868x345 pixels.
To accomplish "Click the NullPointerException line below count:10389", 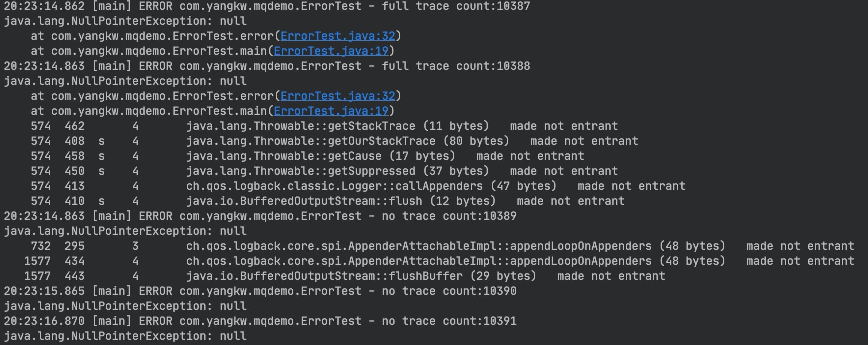I will [x=125, y=231].
